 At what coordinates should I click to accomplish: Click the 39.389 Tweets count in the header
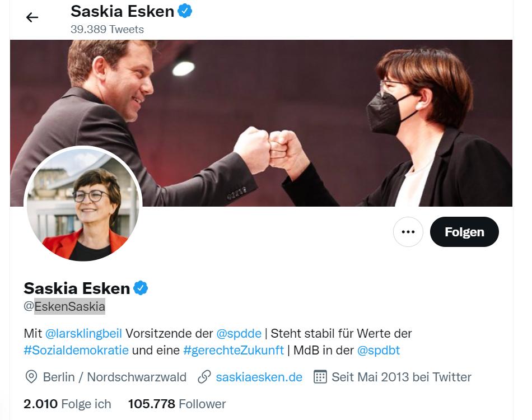point(107,29)
